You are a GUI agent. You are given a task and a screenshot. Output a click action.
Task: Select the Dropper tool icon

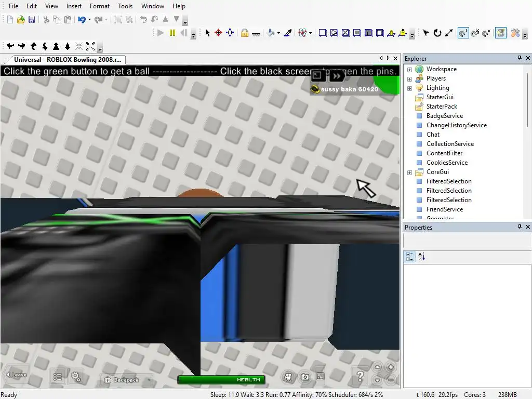[x=288, y=33]
